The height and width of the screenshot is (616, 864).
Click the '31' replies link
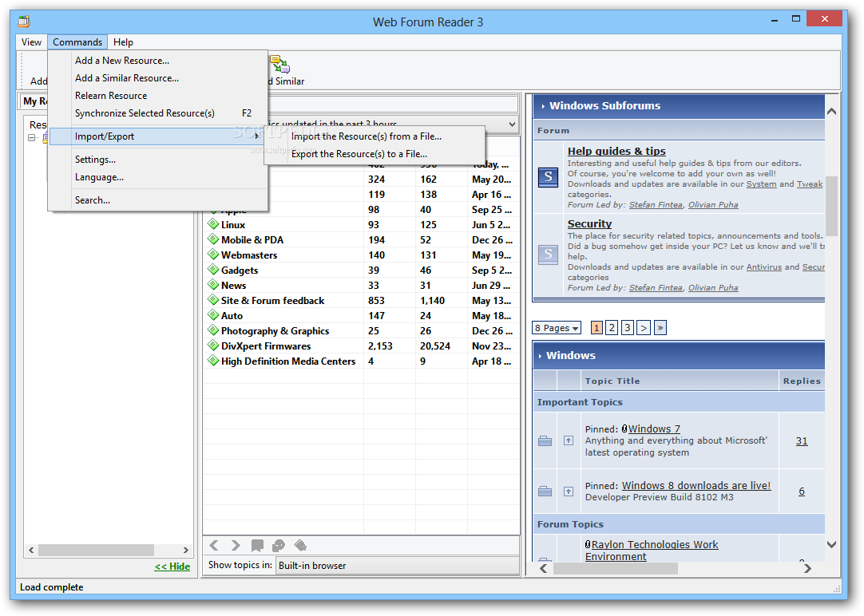(802, 441)
